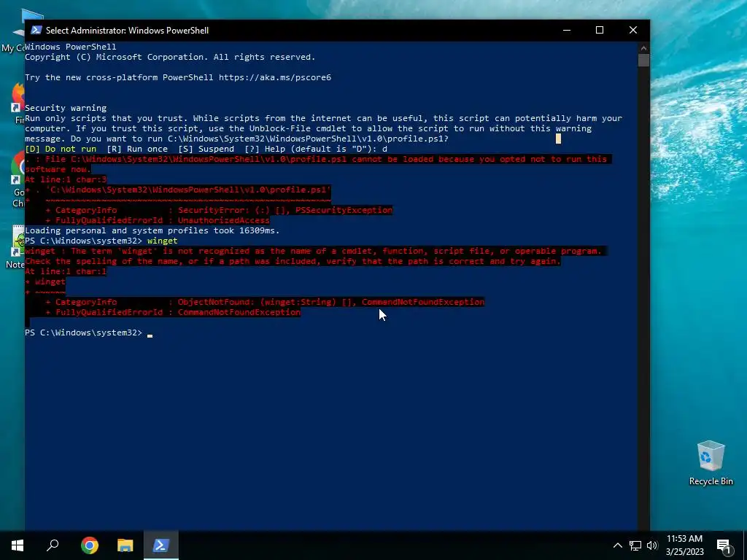
Task: Click '[?] Help' option text
Action: tap(265, 149)
